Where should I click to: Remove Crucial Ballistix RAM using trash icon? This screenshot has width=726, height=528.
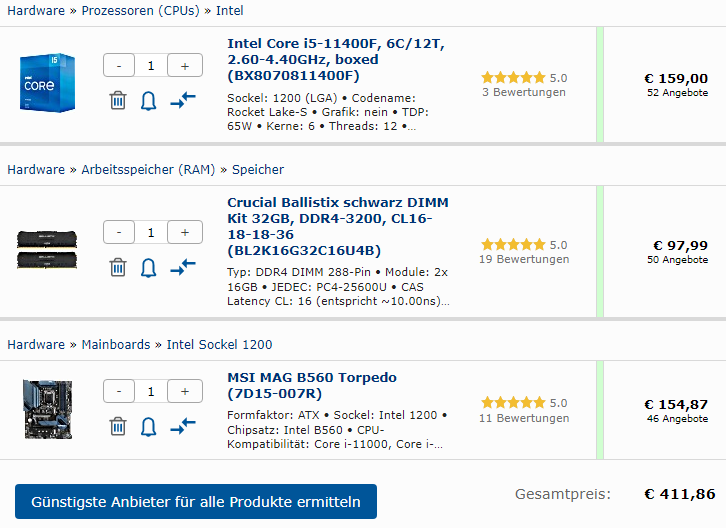[118, 267]
